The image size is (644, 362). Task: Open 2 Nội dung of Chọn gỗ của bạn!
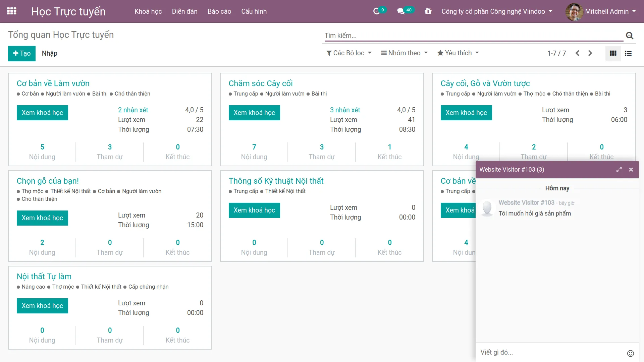click(x=42, y=247)
